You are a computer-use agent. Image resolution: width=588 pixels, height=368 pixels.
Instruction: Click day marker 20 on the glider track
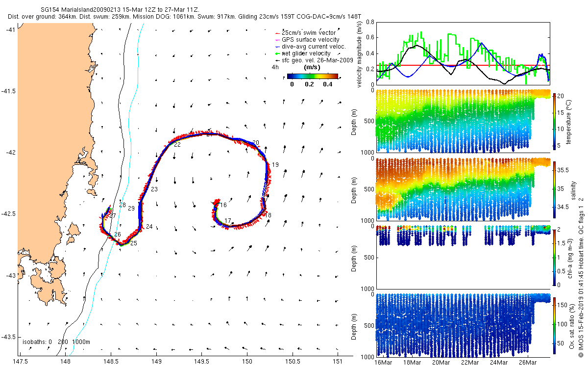[256, 142]
